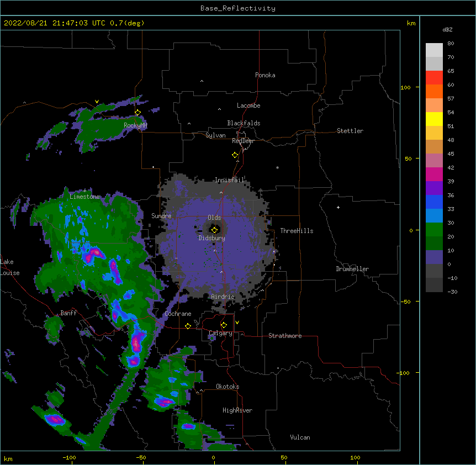This screenshot has height=465, width=476.
Task: Click the white plus marker north of Drumheller
Action: coord(338,207)
